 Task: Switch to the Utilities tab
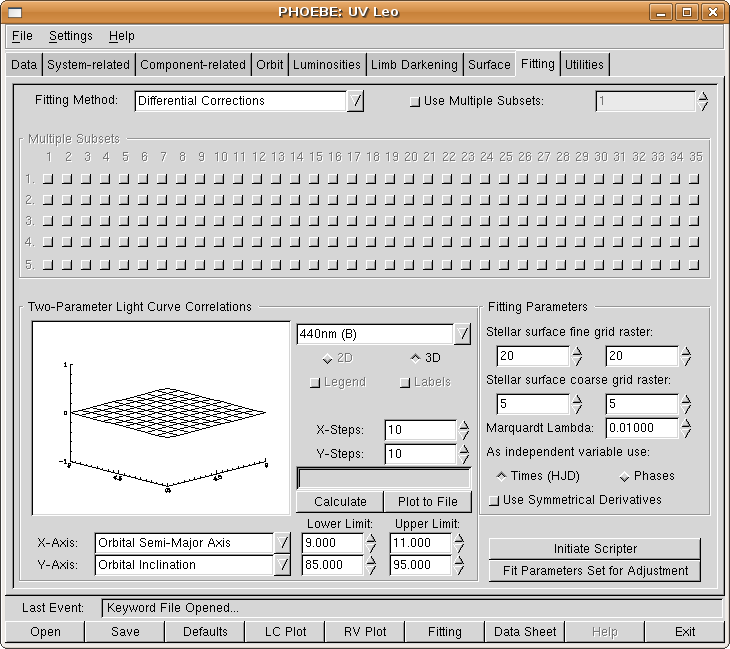pyautogui.click(x=584, y=65)
